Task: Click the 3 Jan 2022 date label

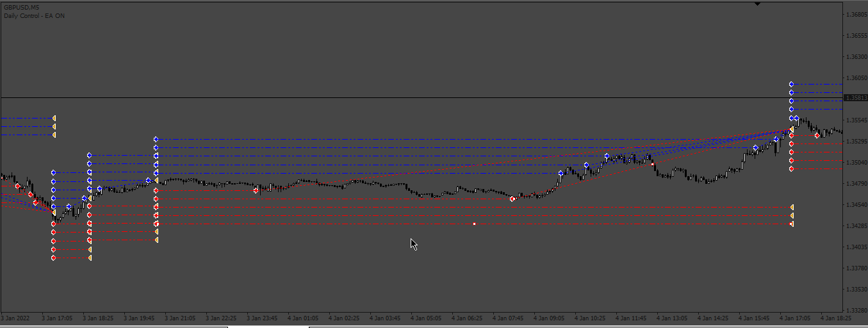Action: (15, 318)
